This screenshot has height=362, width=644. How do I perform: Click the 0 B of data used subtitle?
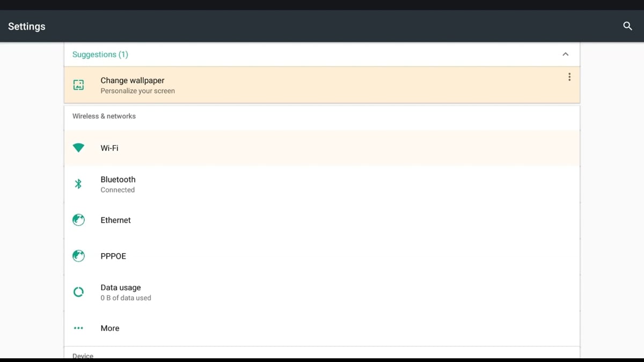126,298
